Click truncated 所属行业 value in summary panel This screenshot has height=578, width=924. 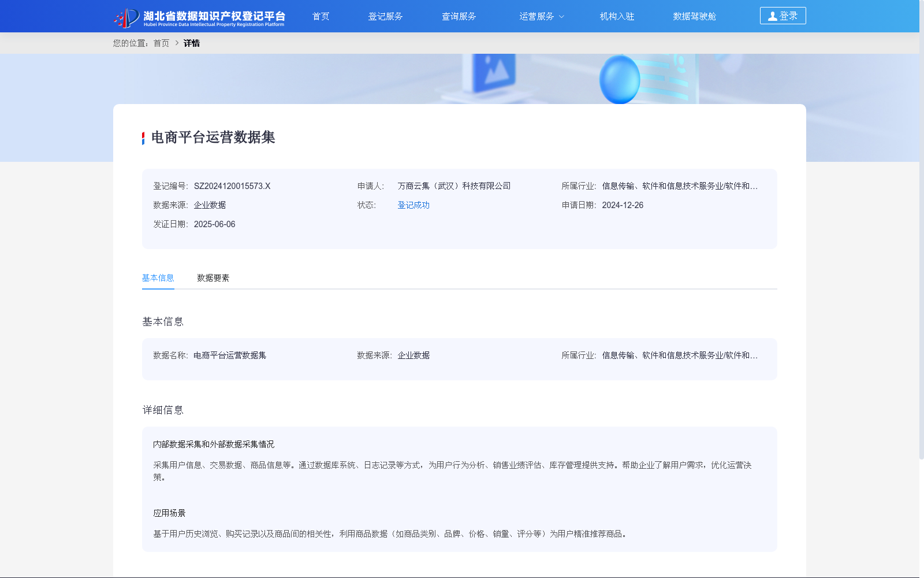coord(680,186)
